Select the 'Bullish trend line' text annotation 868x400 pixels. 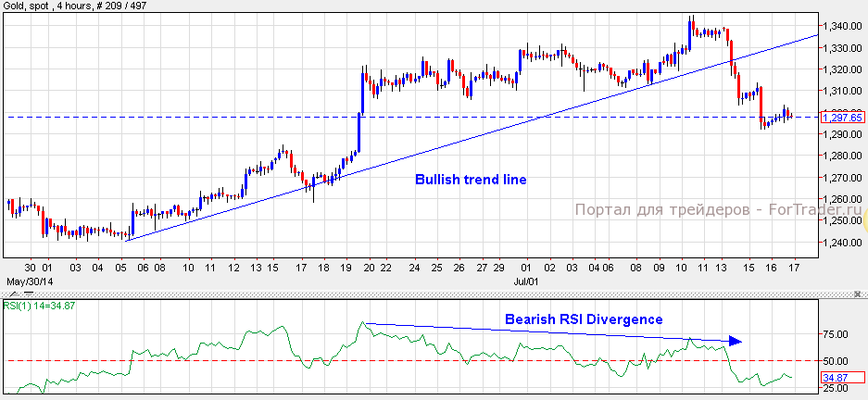click(471, 180)
